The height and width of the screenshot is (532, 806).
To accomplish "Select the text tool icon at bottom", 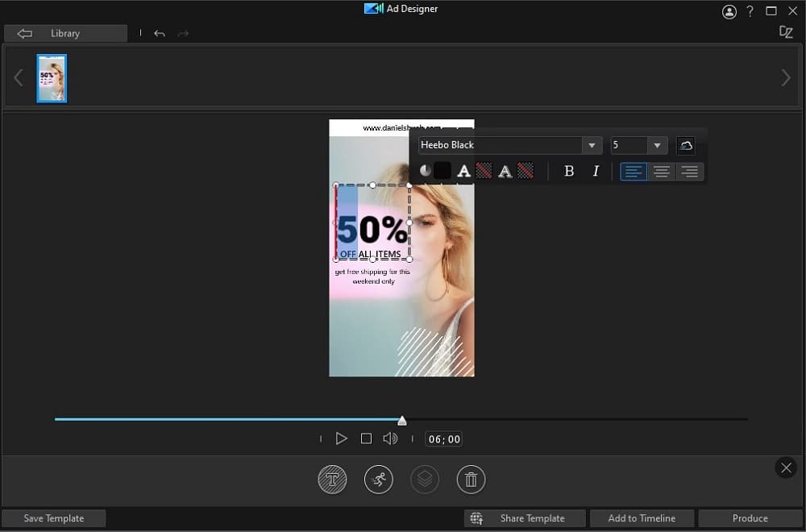I will click(x=332, y=479).
